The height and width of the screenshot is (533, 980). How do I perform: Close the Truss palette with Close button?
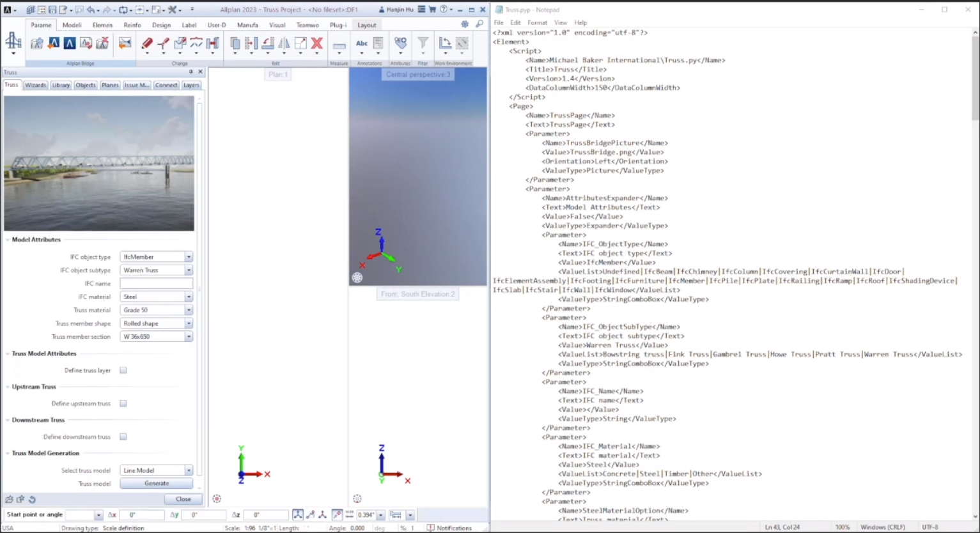[x=183, y=499]
